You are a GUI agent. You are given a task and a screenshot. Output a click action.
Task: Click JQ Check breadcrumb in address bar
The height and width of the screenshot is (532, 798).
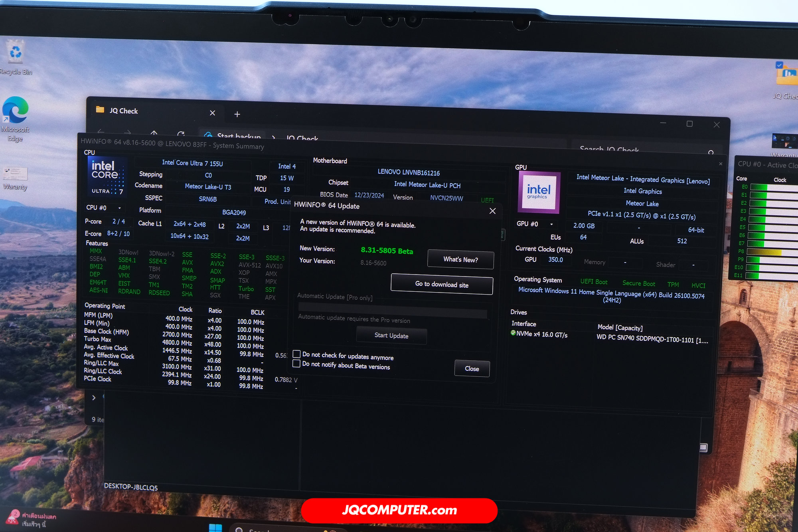tap(302, 138)
